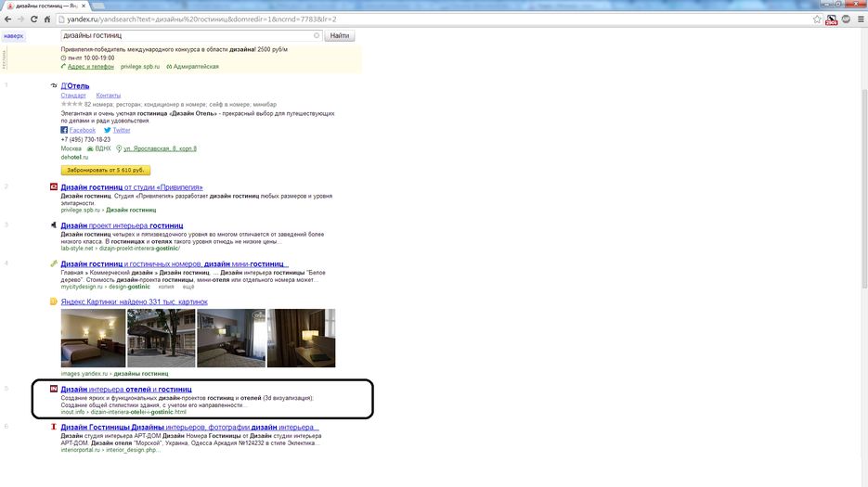Open 'Дизайн гостиниц от студии «Привилегия»'

coord(131,187)
